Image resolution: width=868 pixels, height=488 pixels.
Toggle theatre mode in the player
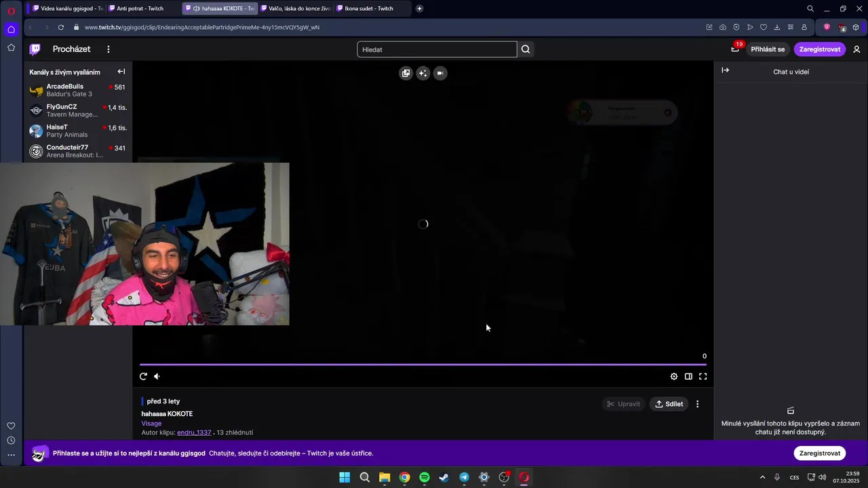tap(688, 376)
